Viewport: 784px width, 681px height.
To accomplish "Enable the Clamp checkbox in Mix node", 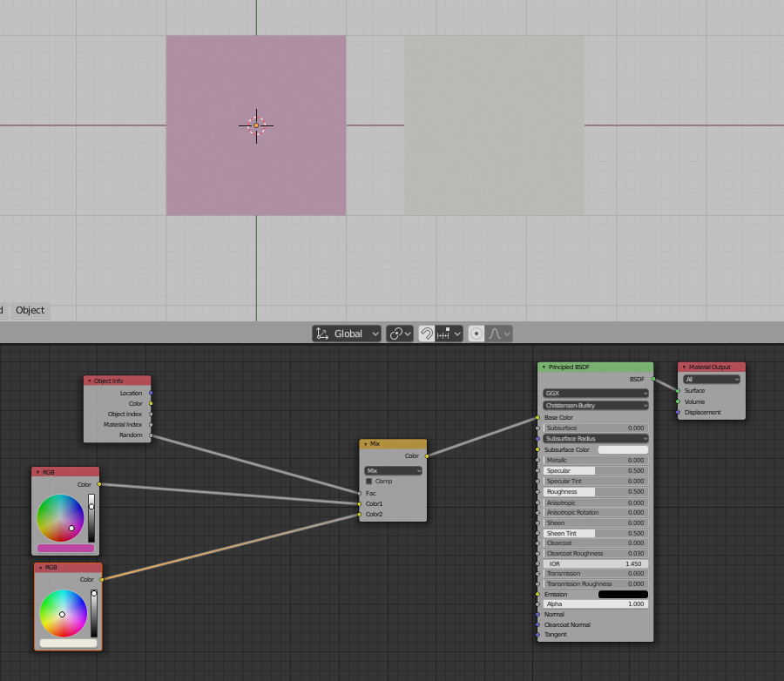I will coord(368,481).
